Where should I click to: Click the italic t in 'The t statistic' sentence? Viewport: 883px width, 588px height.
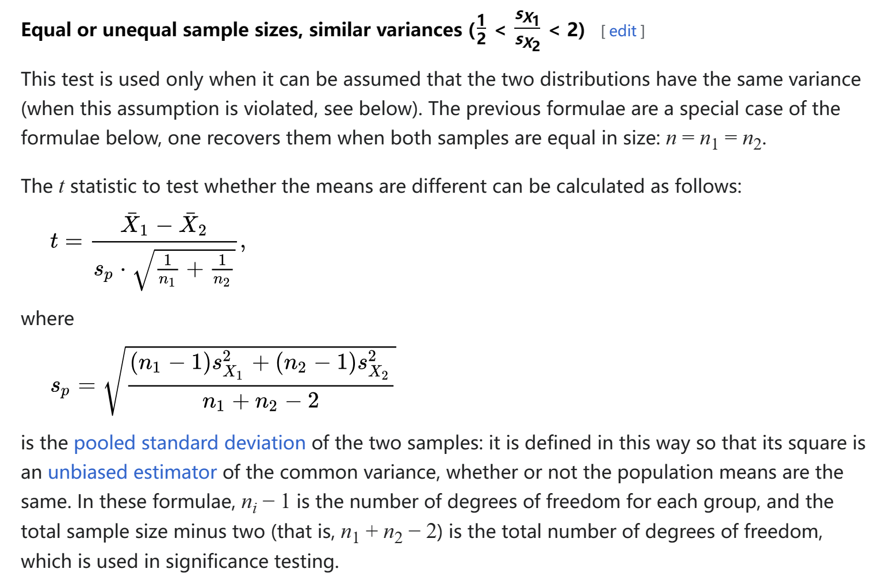tap(61, 186)
